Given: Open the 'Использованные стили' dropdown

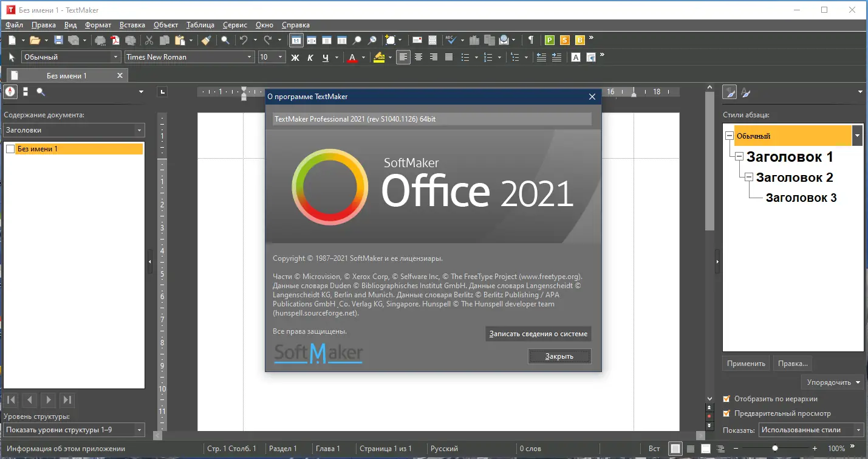Looking at the screenshot, I should tap(811, 430).
